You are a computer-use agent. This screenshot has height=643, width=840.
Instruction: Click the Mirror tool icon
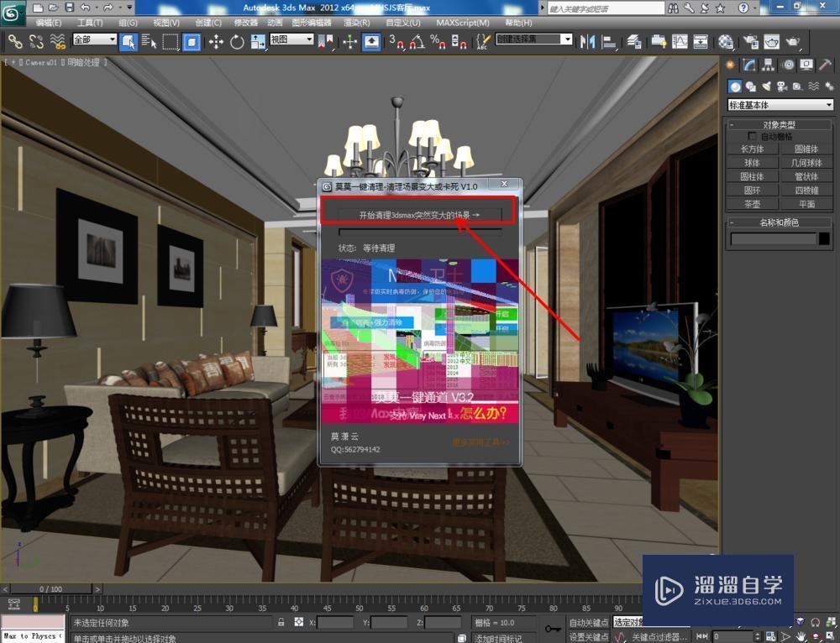(588, 41)
